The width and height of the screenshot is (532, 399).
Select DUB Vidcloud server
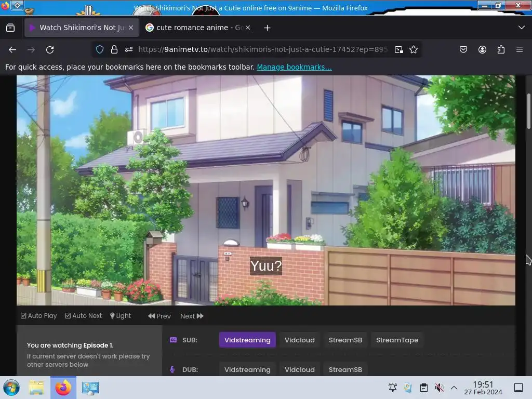tap(300, 369)
